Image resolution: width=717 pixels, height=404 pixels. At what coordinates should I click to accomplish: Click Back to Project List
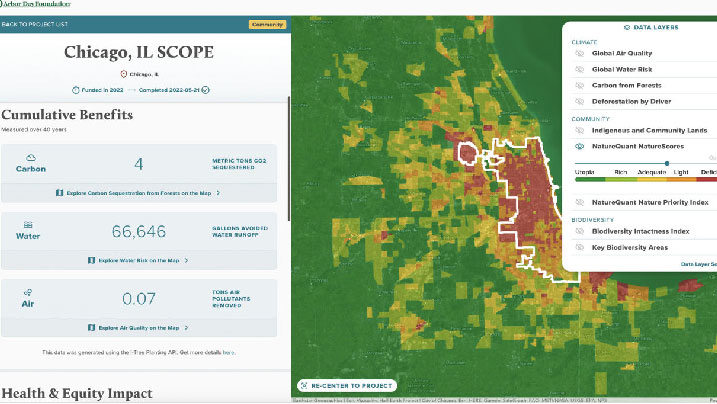(x=34, y=24)
